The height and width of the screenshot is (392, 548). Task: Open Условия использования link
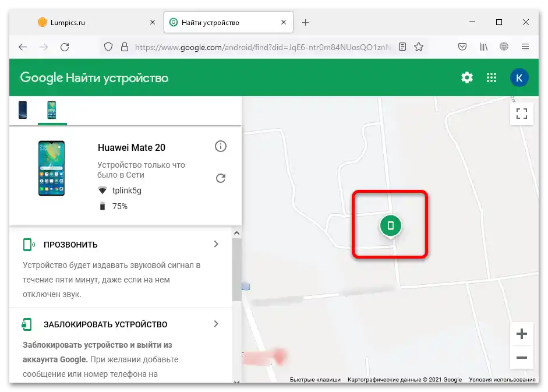click(x=502, y=379)
